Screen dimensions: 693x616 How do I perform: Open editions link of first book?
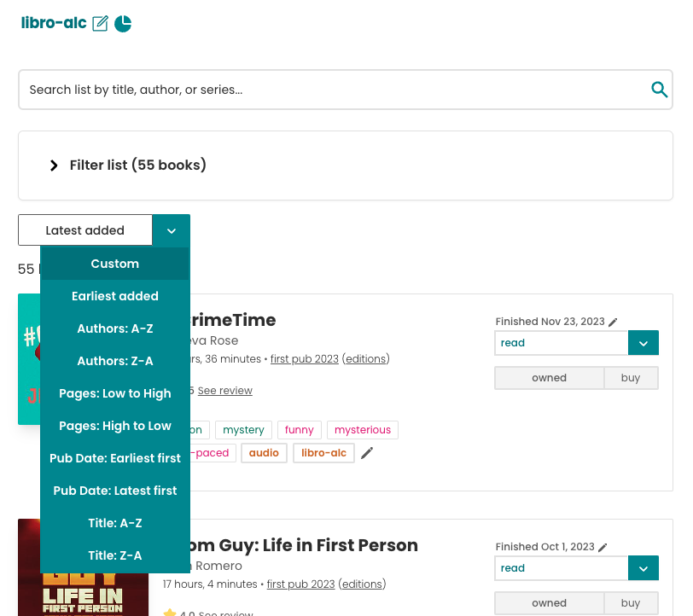(365, 359)
